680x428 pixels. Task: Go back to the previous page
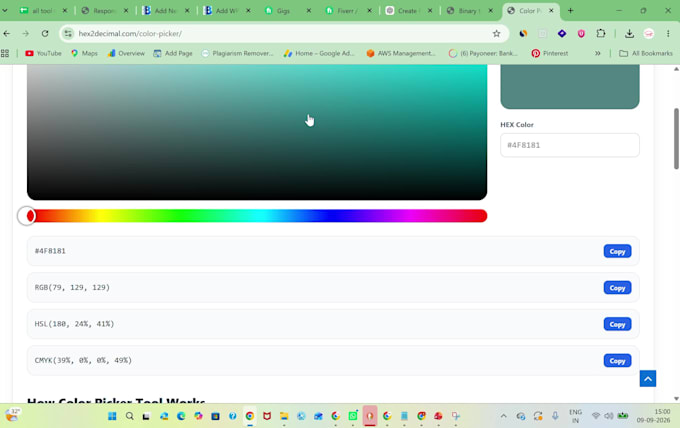tap(7, 33)
